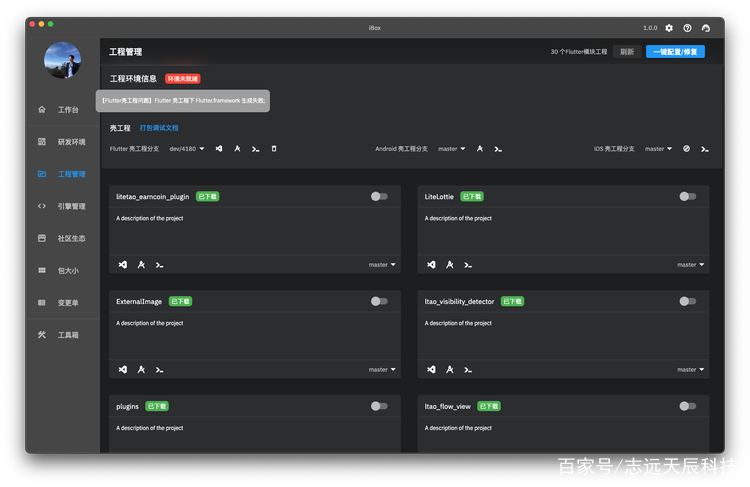The width and height of the screenshot is (750, 487).
Task: Open ExternalImage in VS Code
Action: click(123, 369)
